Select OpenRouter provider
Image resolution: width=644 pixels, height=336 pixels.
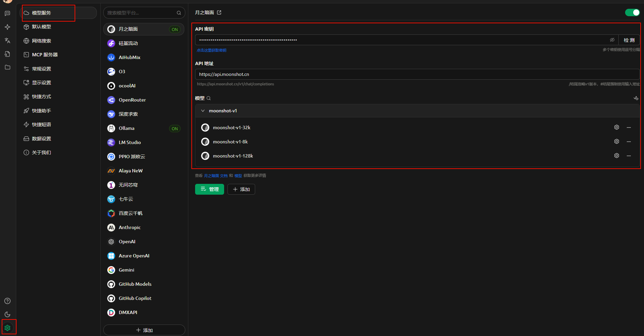144,100
